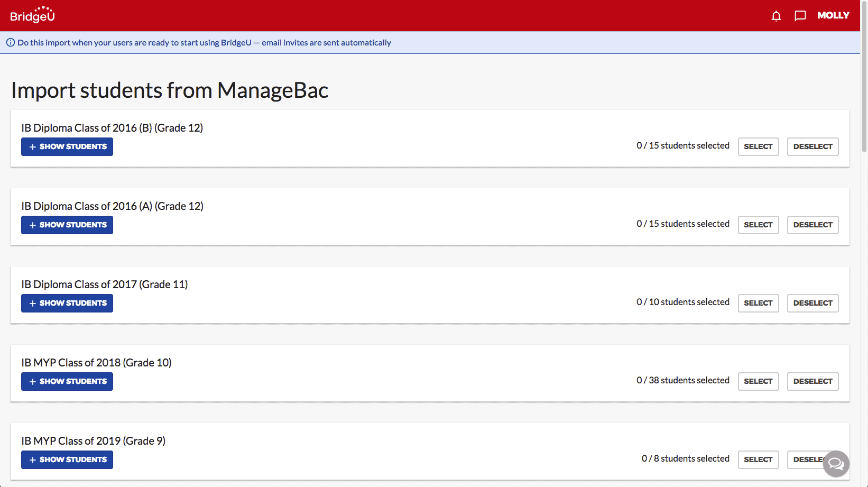The image size is (868, 487).
Task: Select all students in IB Diploma 2017
Action: pos(758,303)
